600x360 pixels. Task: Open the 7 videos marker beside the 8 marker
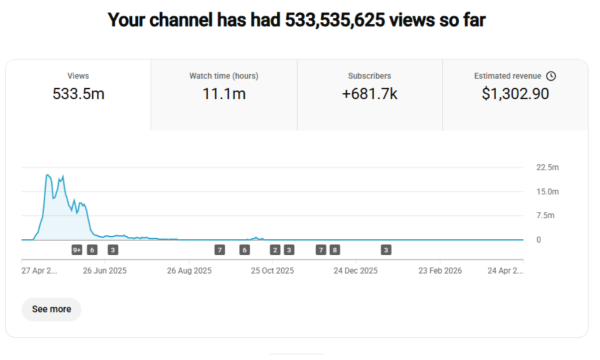point(321,250)
